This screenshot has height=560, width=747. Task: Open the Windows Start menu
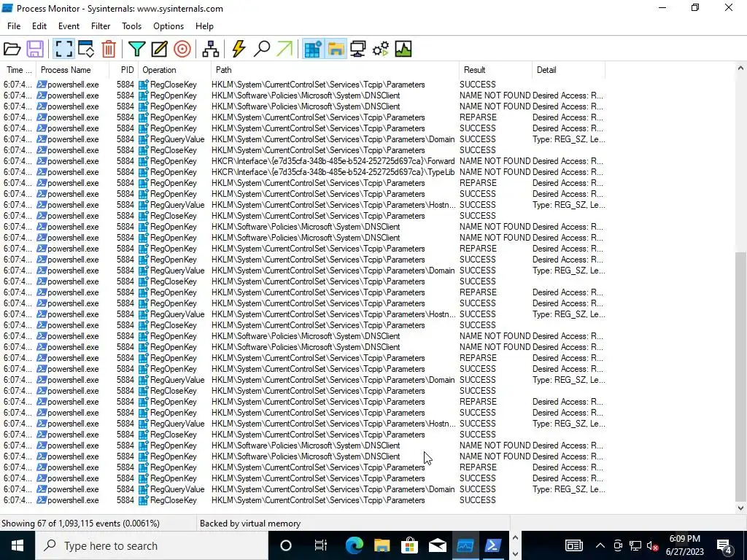pos(18,545)
